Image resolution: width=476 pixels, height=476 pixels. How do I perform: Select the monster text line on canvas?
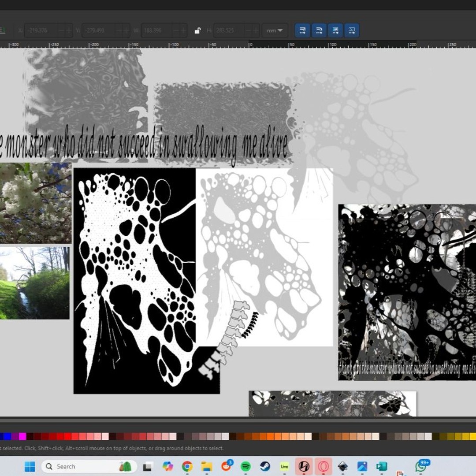coord(145,146)
